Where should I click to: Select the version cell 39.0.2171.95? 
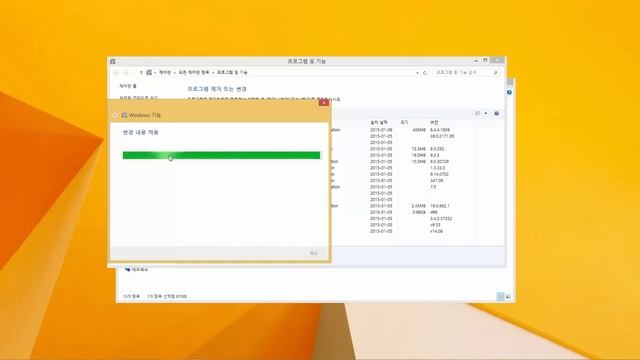(x=442, y=136)
